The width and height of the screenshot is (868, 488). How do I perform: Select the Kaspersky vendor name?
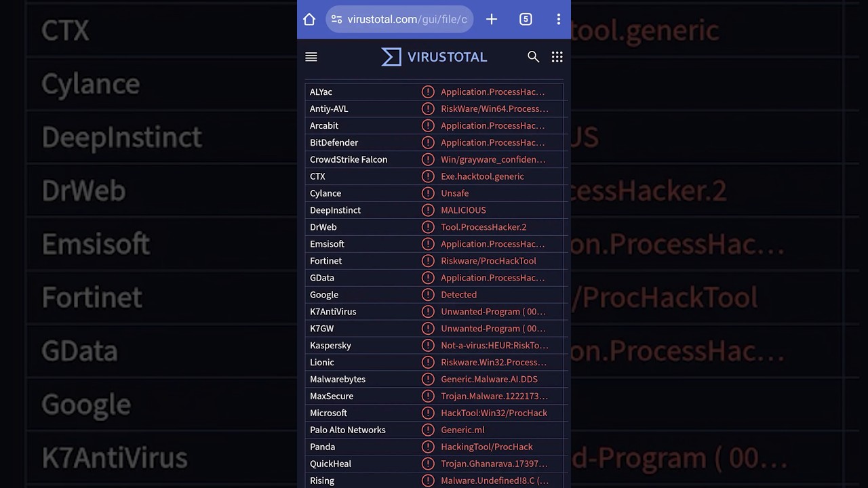tap(330, 346)
